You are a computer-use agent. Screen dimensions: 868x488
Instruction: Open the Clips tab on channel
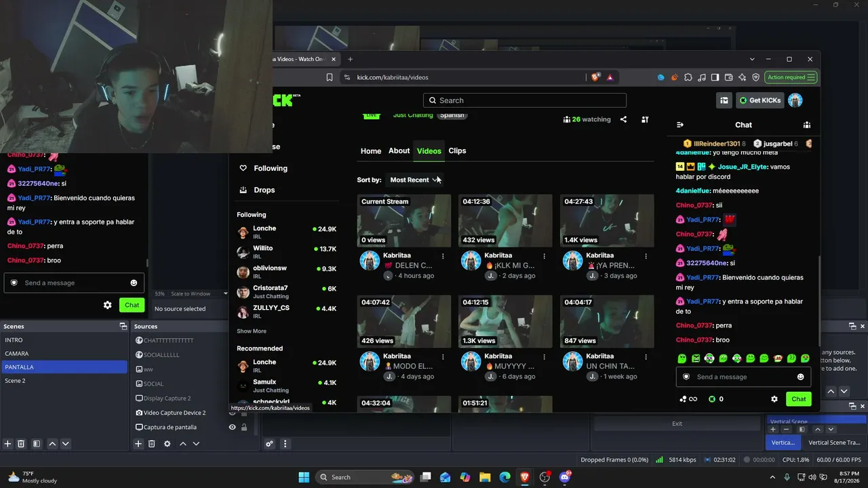[x=457, y=151]
